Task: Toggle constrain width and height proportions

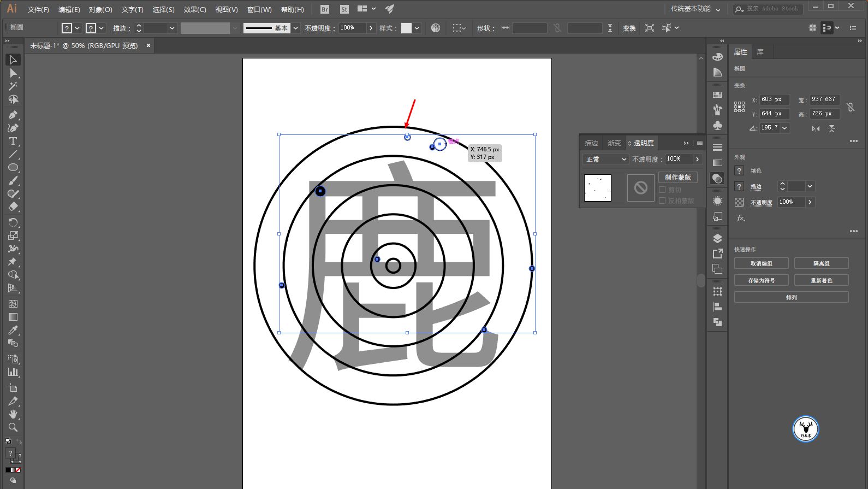Action: pos(851,107)
